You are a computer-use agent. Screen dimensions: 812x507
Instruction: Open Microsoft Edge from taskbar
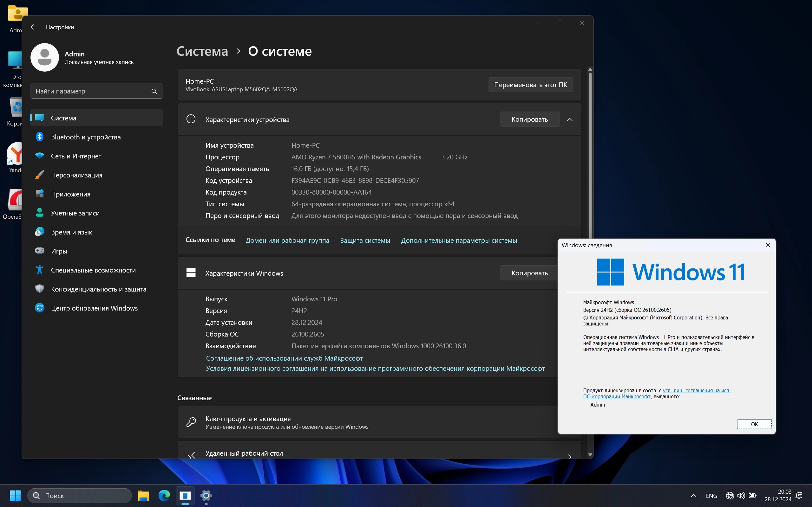(x=164, y=495)
